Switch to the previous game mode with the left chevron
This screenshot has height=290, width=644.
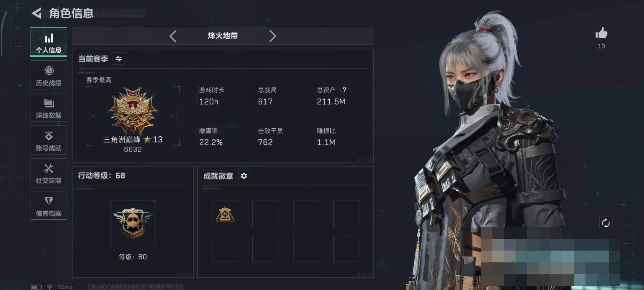click(x=173, y=36)
